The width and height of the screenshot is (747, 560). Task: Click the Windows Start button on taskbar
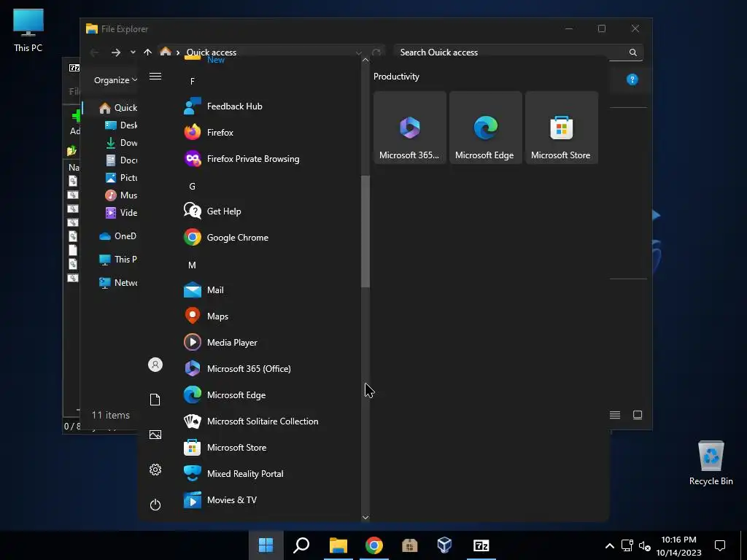click(x=266, y=545)
